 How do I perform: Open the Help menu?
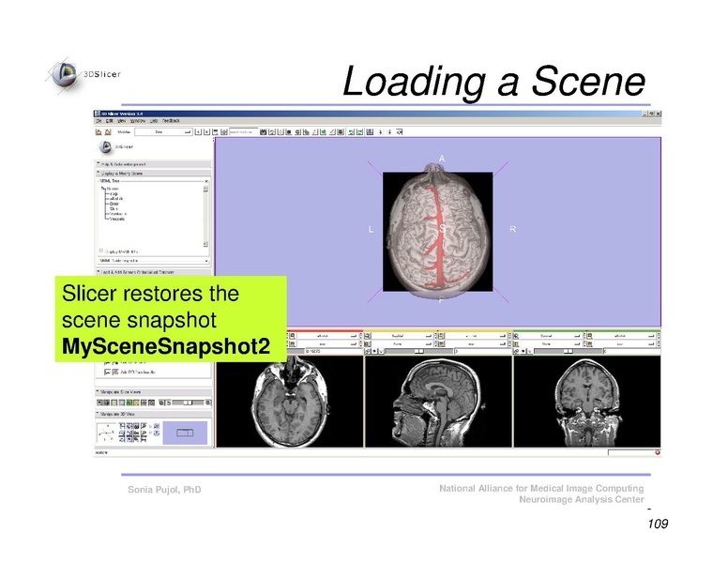pos(154,121)
